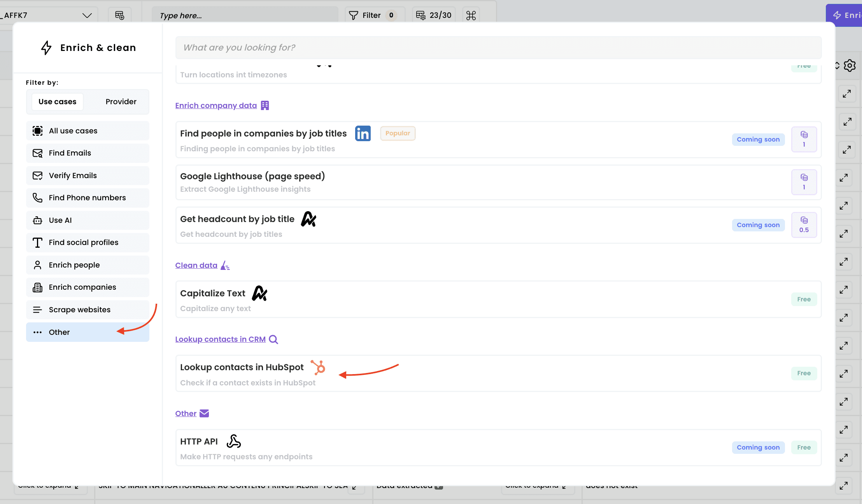This screenshot has width=862, height=504.
Task: Click the HubSpot logo icon
Action: 318,367
